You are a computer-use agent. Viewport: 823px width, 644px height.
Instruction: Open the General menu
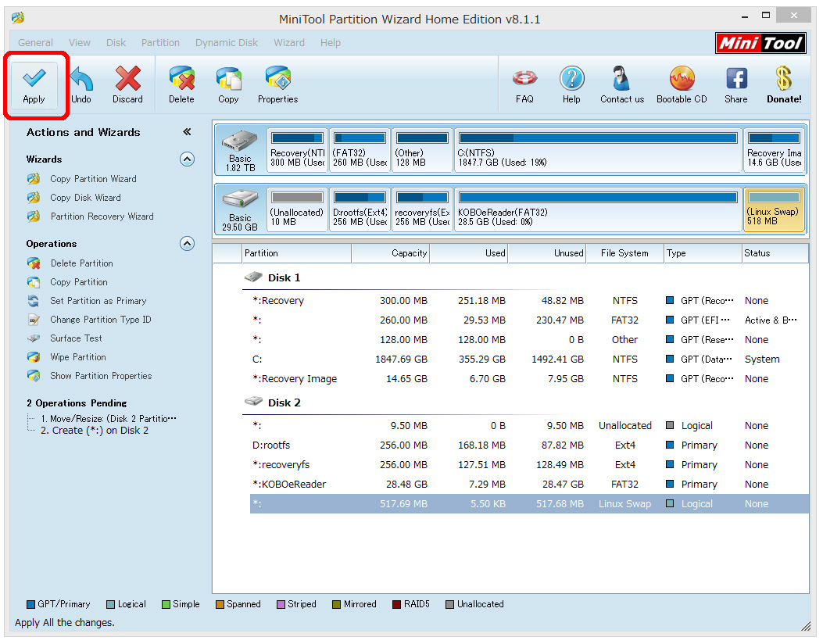pyautogui.click(x=35, y=42)
